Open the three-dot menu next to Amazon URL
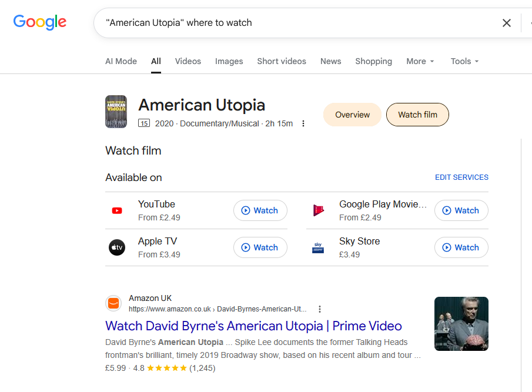 click(320, 309)
